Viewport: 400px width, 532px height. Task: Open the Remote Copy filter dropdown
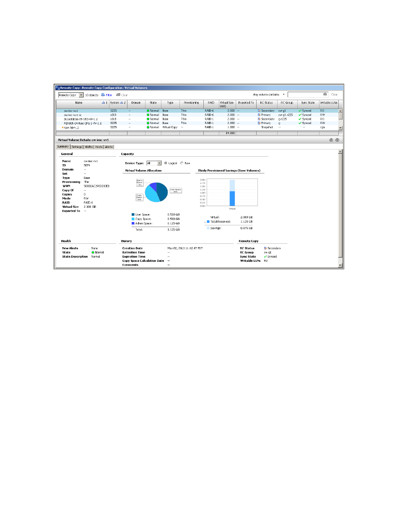[81, 95]
